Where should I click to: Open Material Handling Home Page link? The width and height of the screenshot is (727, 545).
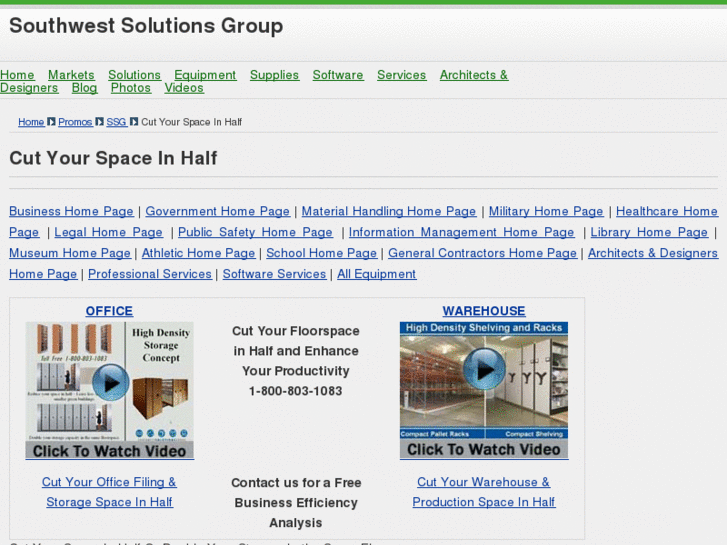[x=389, y=212]
